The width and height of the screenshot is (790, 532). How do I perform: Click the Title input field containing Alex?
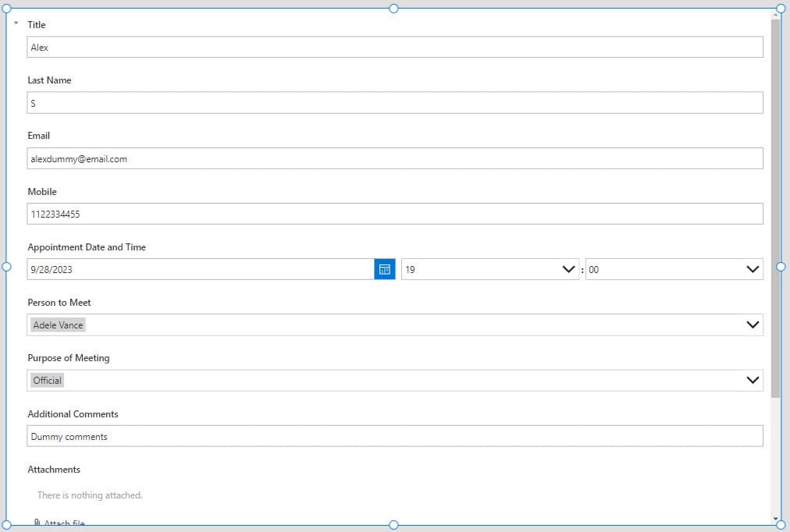pyautogui.click(x=394, y=47)
